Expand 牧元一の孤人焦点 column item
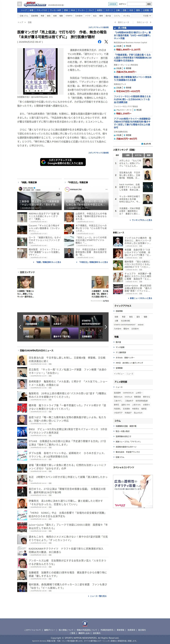Image resolution: width=170 pixels, height=644 pixels. click(133, 431)
